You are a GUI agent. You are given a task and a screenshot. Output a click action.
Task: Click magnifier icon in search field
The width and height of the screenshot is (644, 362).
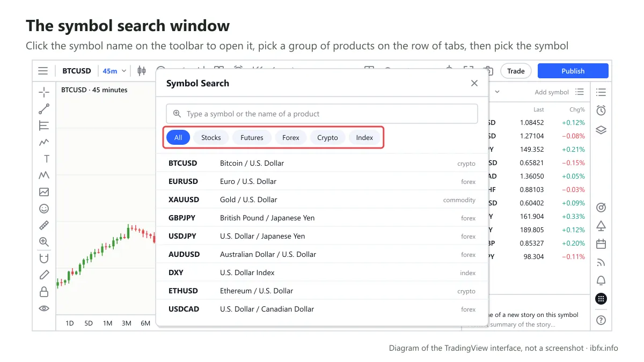tap(177, 114)
